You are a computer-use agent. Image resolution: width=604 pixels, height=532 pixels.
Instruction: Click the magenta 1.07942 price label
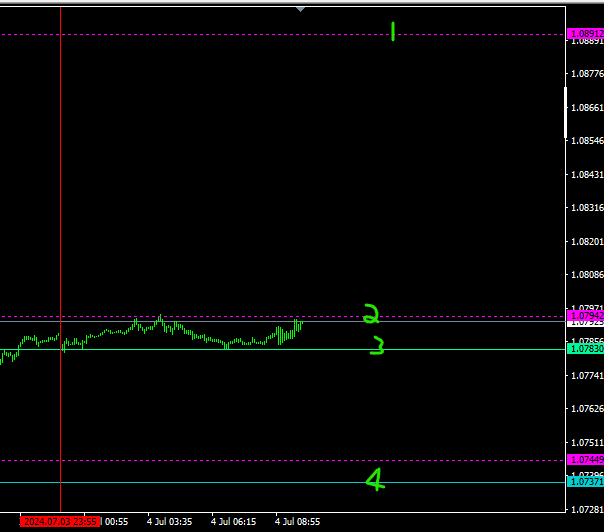click(x=586, y=316)
